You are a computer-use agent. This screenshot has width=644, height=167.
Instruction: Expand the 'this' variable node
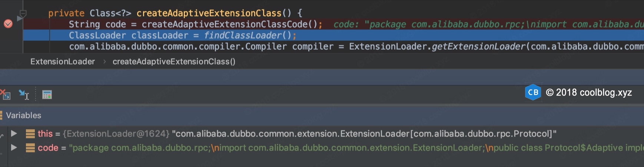(x=14, y=133)
